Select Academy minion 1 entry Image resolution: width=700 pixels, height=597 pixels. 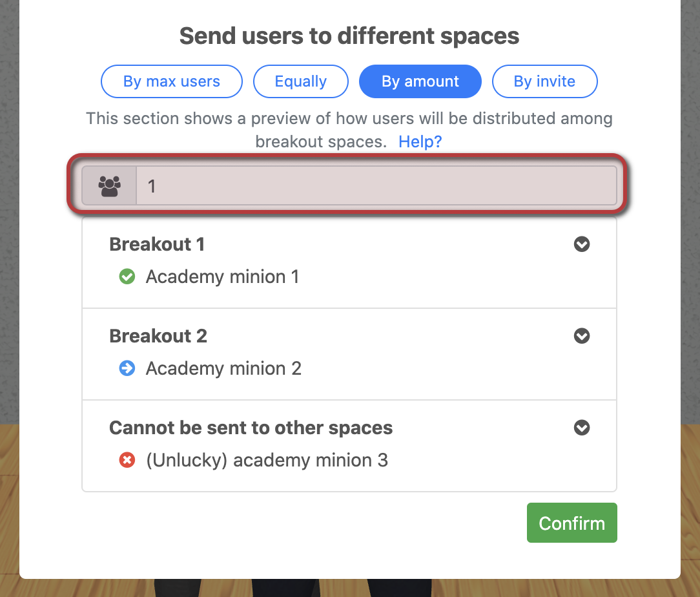(222, 277)
